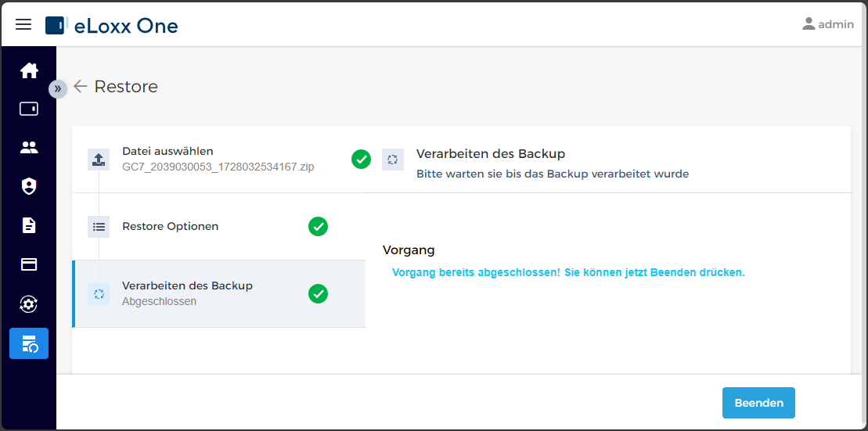Open the card sidebar icon
This screenshot has width=868, height=431.
29,264
